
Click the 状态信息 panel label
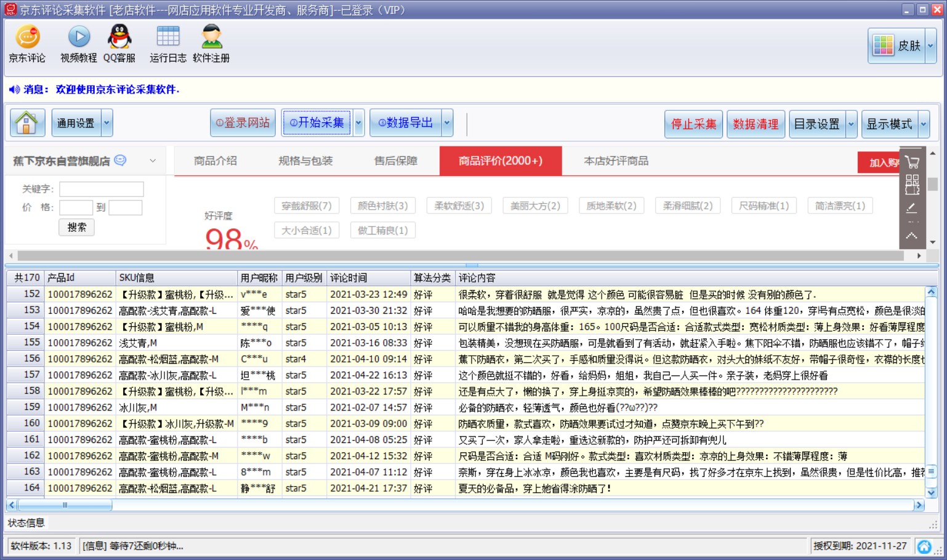coord(26,522)
